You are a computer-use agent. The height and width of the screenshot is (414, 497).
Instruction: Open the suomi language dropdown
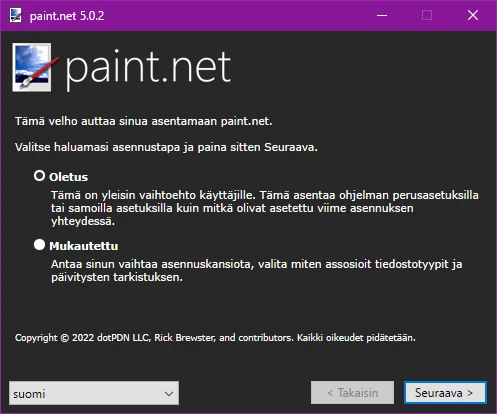tap(94, 393)
